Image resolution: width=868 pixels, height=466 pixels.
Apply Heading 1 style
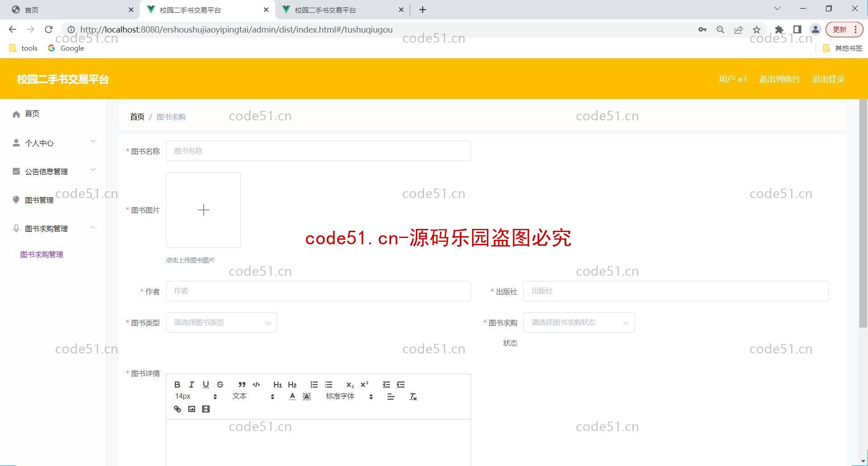point(278,385)
